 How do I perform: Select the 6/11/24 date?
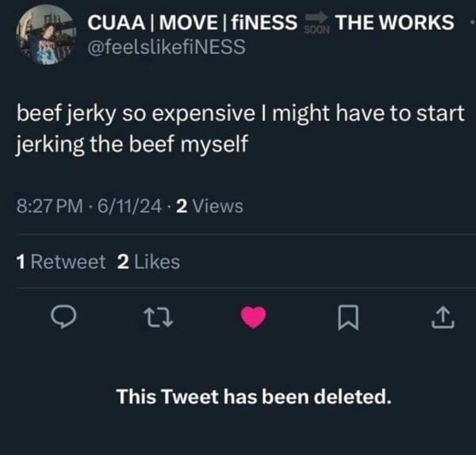(x=128, y=207)
